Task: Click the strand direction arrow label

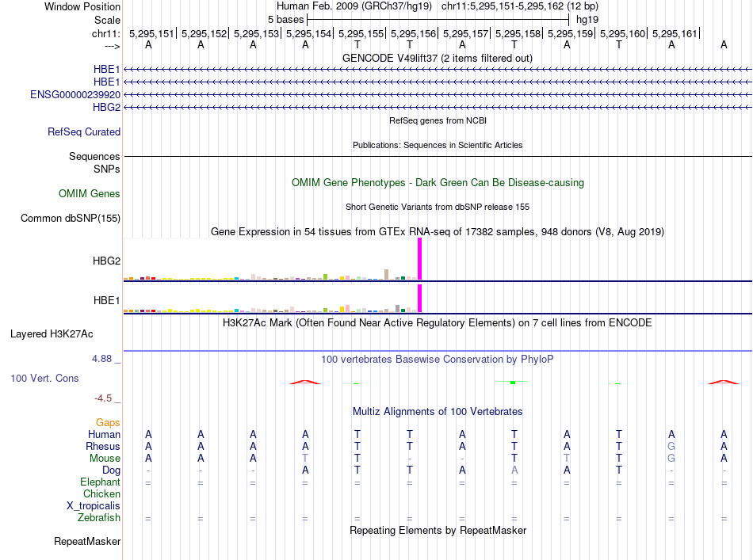Action: point(113,46)
